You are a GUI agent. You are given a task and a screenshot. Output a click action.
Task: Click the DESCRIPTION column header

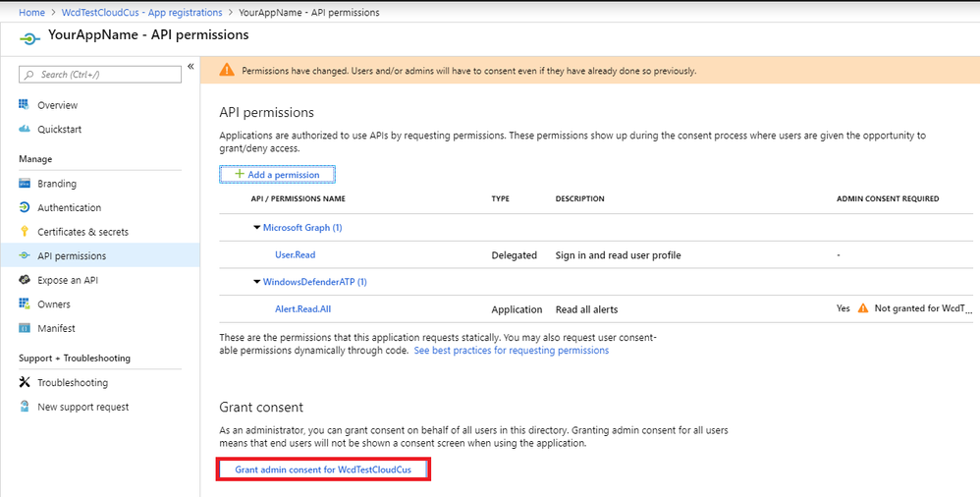tap(580, 198)
